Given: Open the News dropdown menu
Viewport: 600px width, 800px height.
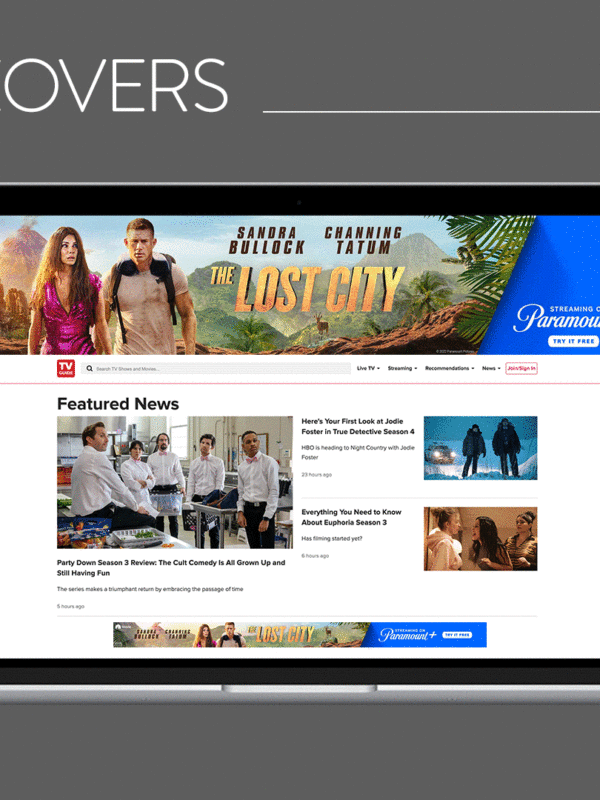Looking at the screenshot, I should (491, 368).
